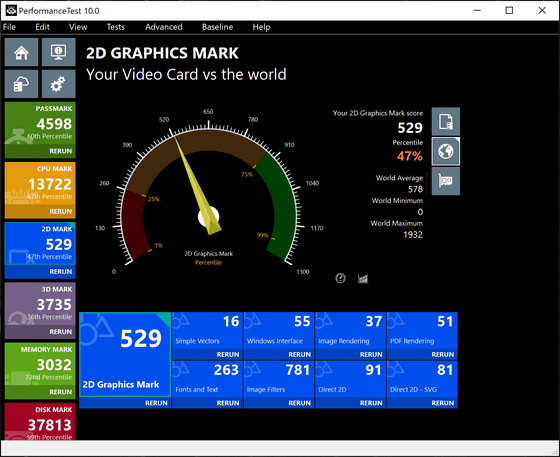Switch to the bar chart distribution icon
560x457 pixels.
click(363, 278)
